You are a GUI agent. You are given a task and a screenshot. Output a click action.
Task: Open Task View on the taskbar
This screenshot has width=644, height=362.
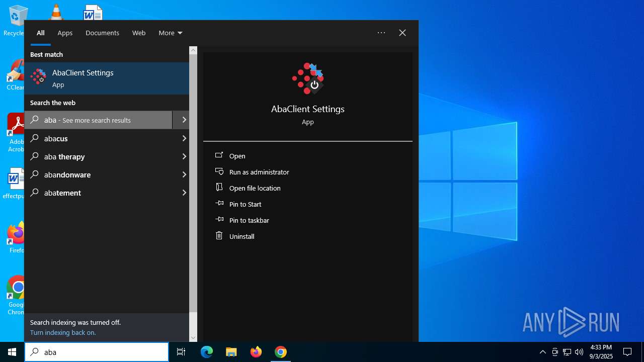tap(181, 352)
